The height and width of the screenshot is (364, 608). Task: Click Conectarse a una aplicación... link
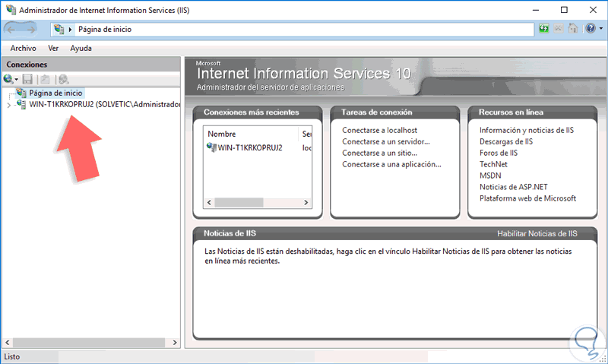pos(391,164)
